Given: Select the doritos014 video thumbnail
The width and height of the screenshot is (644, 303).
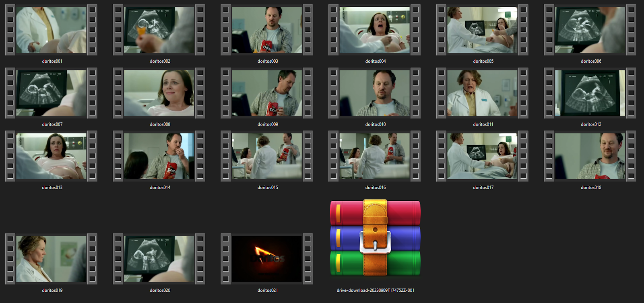Looking at the screenshot, I should point(159,156).
